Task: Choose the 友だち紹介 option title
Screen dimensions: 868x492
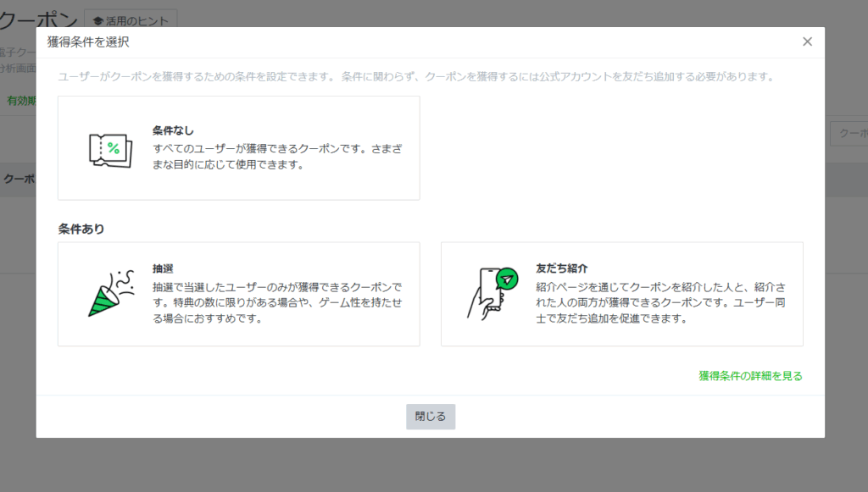Action: [562, 268]
